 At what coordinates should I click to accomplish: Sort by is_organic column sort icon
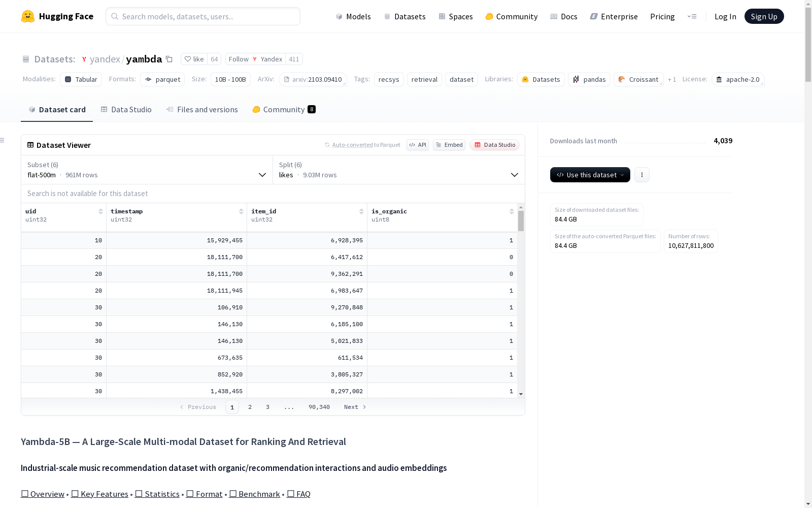click(x=512, y=211)
